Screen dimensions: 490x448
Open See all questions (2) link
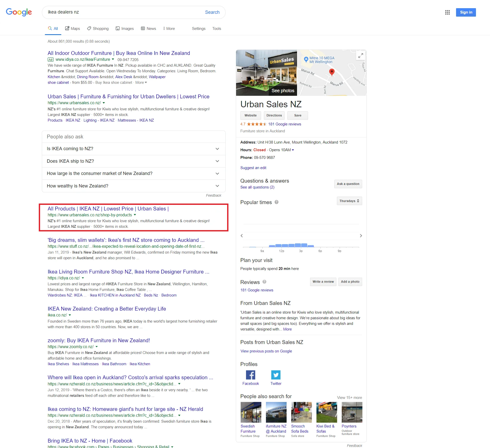click(257, 187)
